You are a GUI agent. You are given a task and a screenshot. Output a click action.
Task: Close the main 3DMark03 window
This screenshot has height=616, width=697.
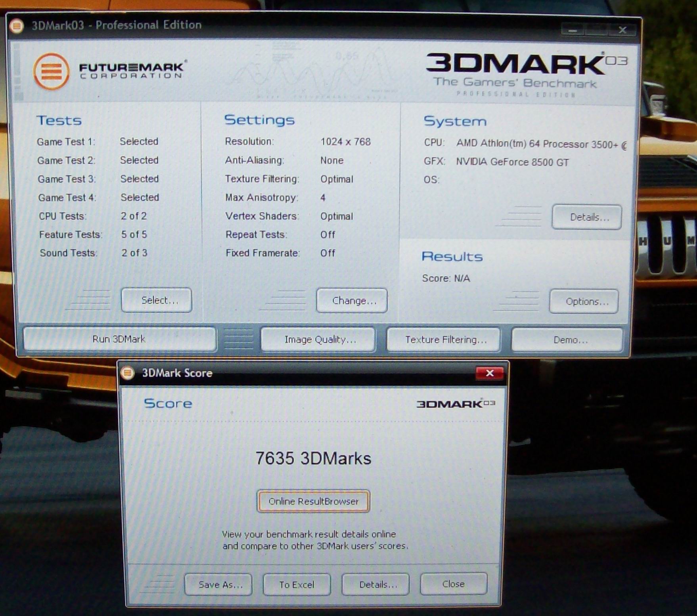pyautogui.click(x=622, y=30)
